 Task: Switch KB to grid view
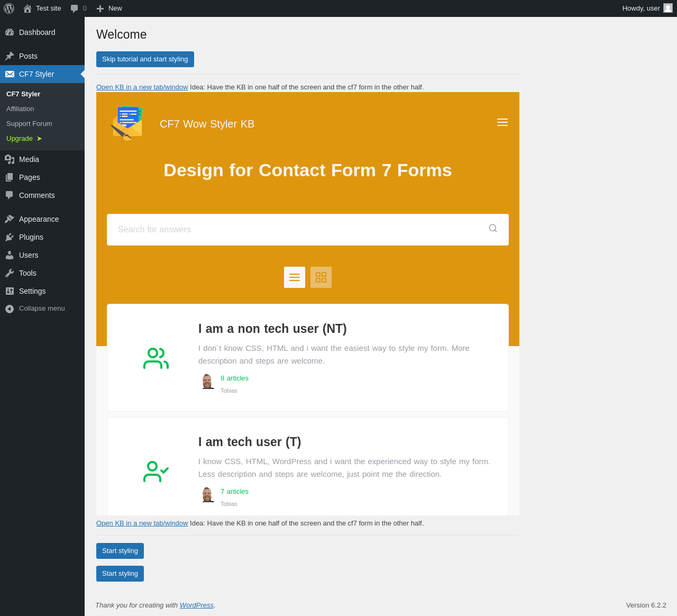[x=321, y=277]
